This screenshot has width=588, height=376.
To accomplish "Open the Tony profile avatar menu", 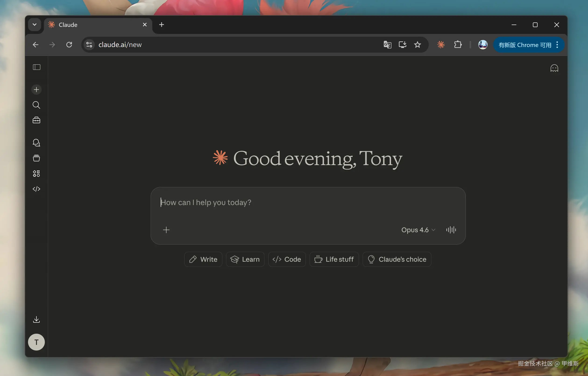I will (36, 342).
